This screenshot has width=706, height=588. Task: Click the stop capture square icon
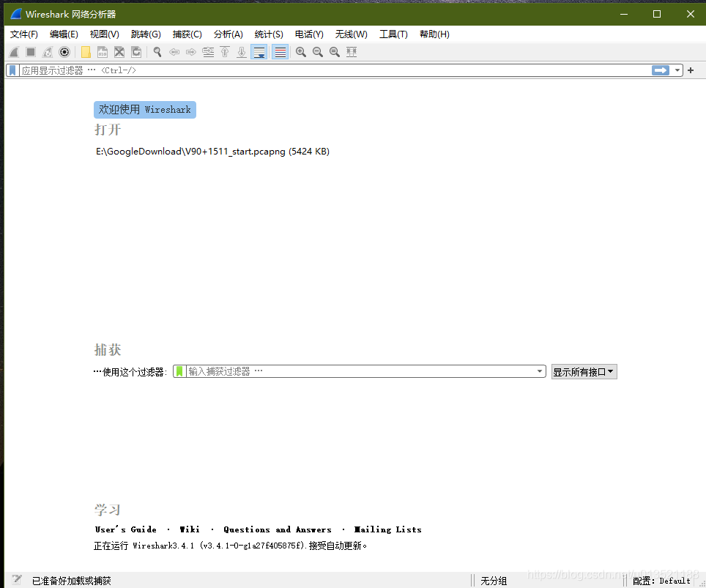[31, 52]
